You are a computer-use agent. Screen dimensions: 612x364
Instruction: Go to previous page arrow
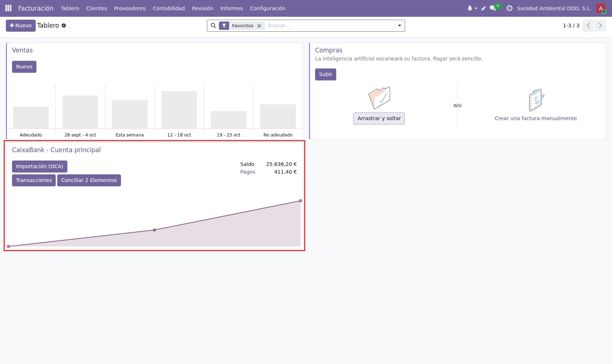click(588, 25)
